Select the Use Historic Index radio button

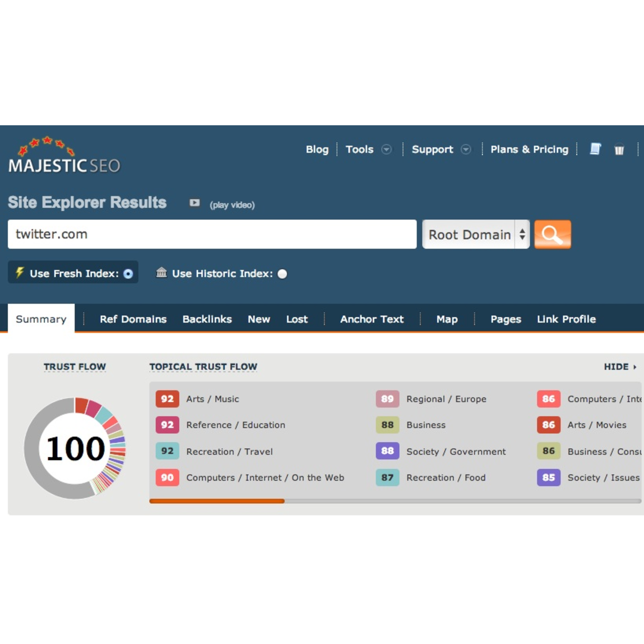(282, 274)
